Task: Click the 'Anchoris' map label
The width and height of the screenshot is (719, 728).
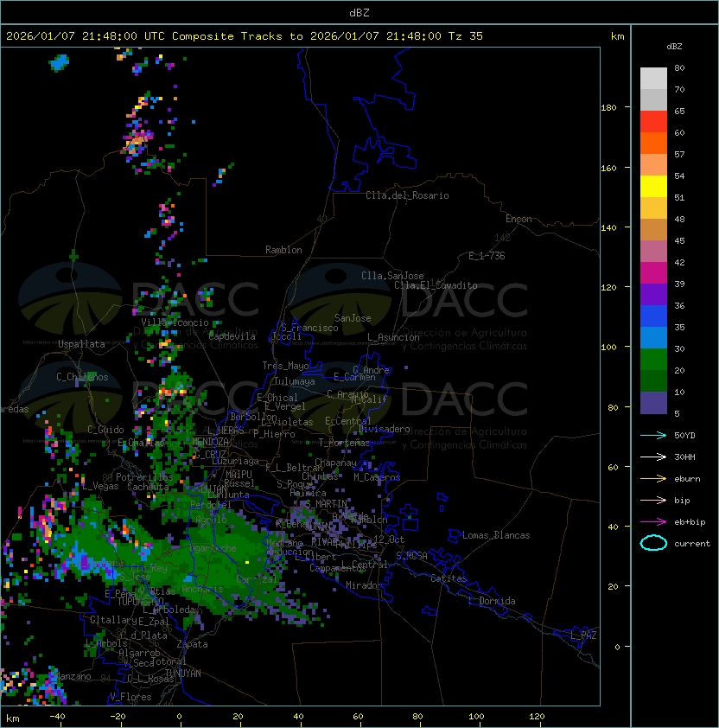Action: click(202, 589)
